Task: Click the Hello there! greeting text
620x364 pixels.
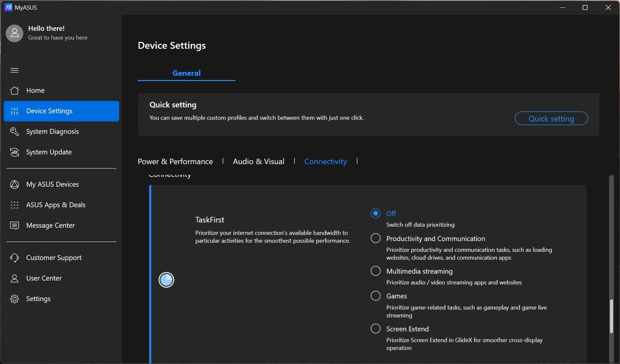Action: click(x=46, y=28)
